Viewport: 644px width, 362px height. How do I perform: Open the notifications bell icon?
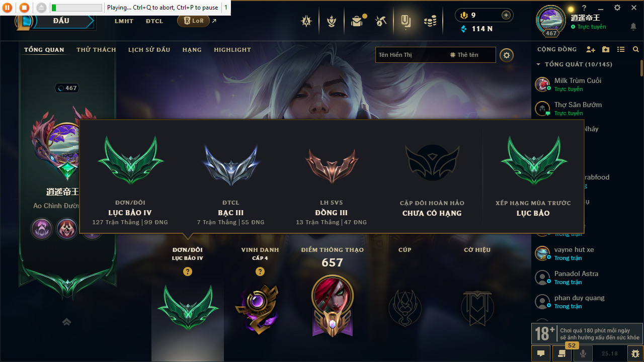coord(633,27)
